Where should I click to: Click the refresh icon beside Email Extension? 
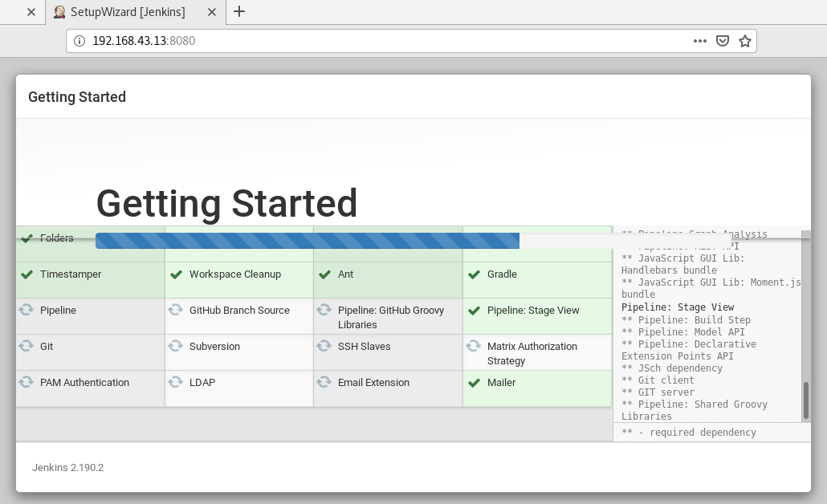pyautogui.click(x=324, y=382)
